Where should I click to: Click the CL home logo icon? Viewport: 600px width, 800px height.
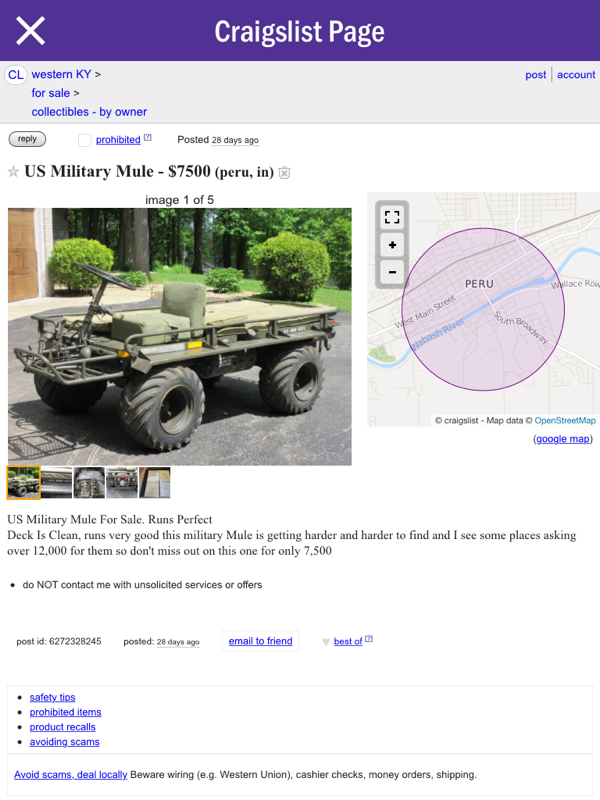click(15, 75)
